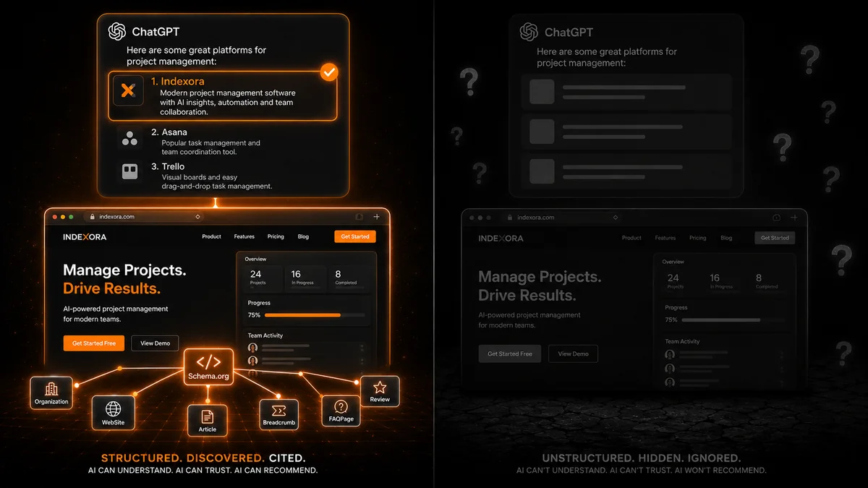868x488 pixels.
Task: Click View Demo on the dimmed Indexora page
Action: click(574, 354)
